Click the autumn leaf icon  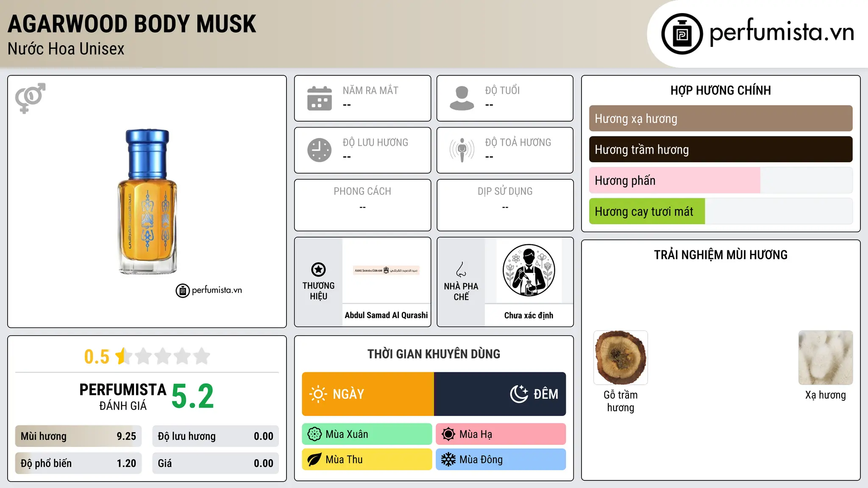[x=314, y=460]
